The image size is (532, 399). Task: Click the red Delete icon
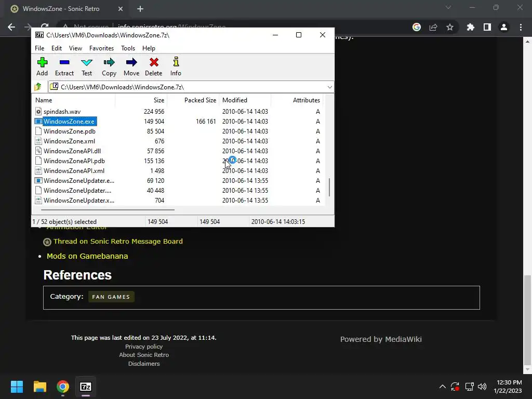click(154, 62)
